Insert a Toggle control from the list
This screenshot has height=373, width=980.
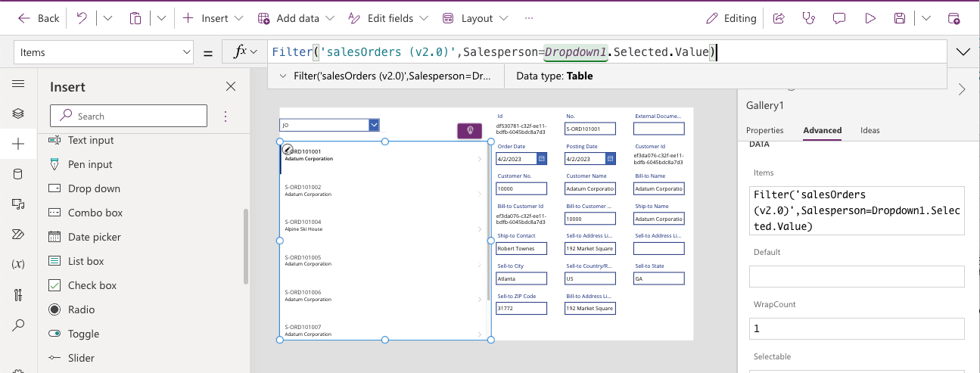(83, 334)
